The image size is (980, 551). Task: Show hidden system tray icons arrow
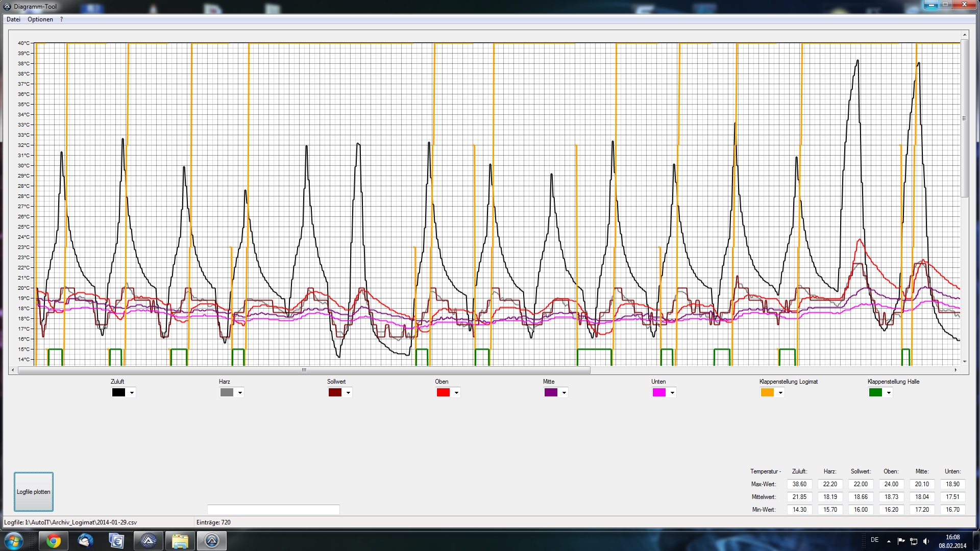point(889,541)
